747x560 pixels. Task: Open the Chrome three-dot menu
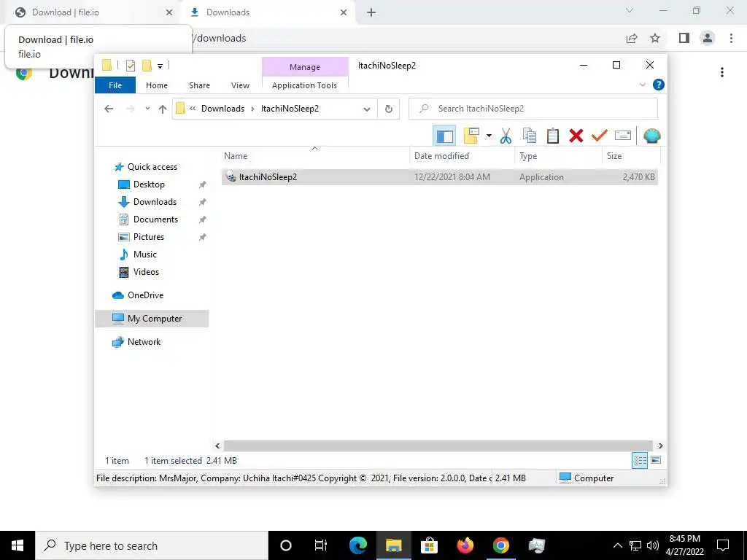pos(731,38)
